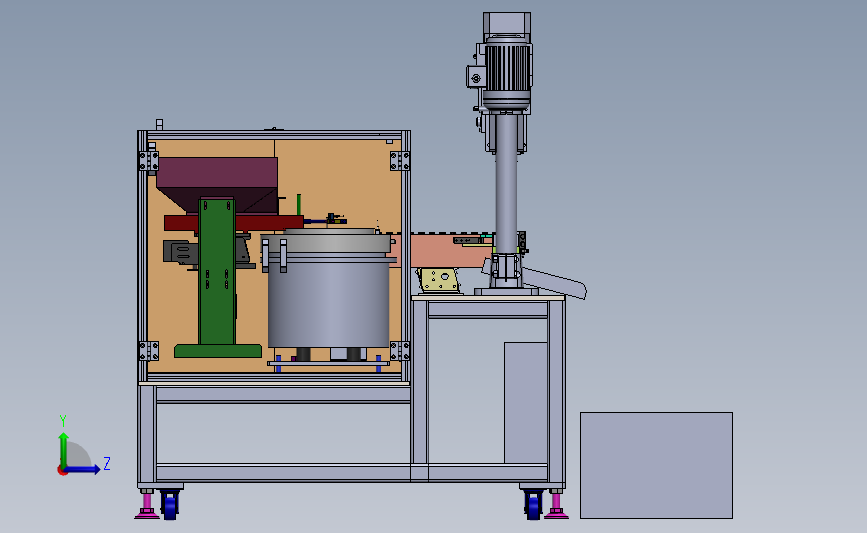The image size is (867, 533).
Task: Select the bottom-right corner hinge bracket
Action: pos(400,351)
